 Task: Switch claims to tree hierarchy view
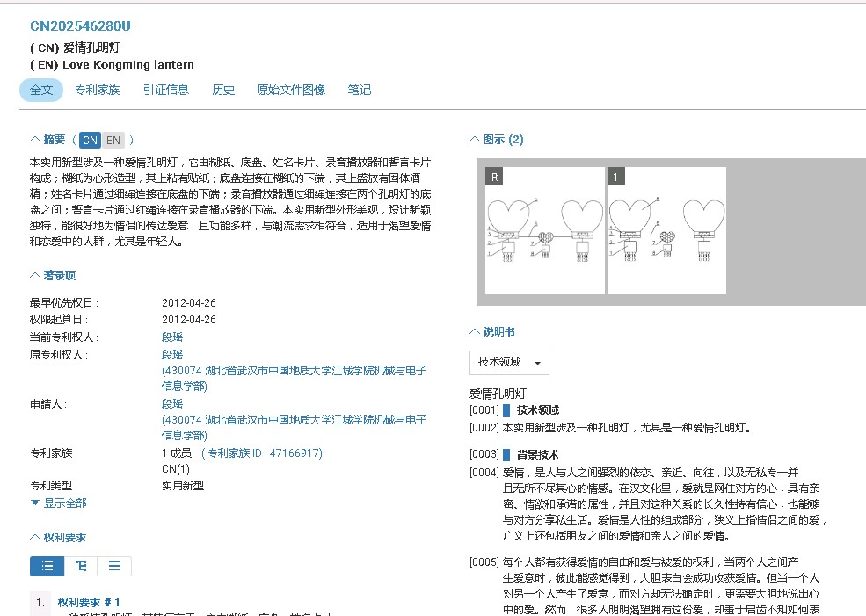click(x=81, y=566)
